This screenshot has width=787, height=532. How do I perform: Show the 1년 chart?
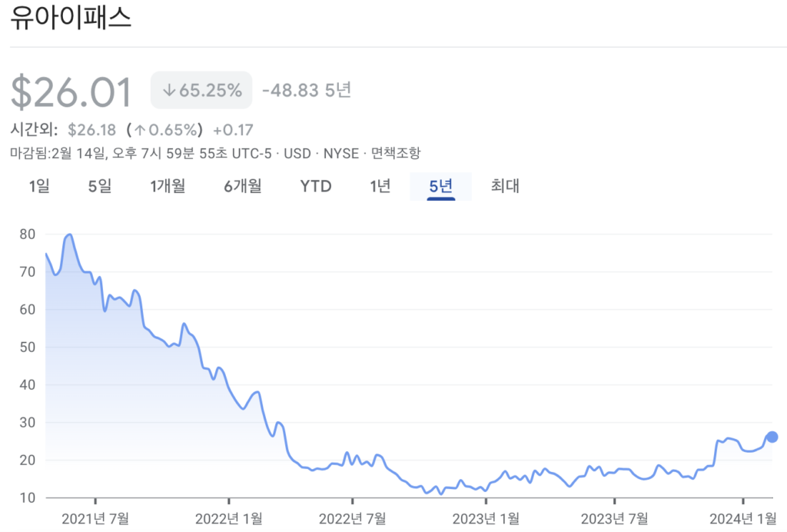[x=378, y=186]
